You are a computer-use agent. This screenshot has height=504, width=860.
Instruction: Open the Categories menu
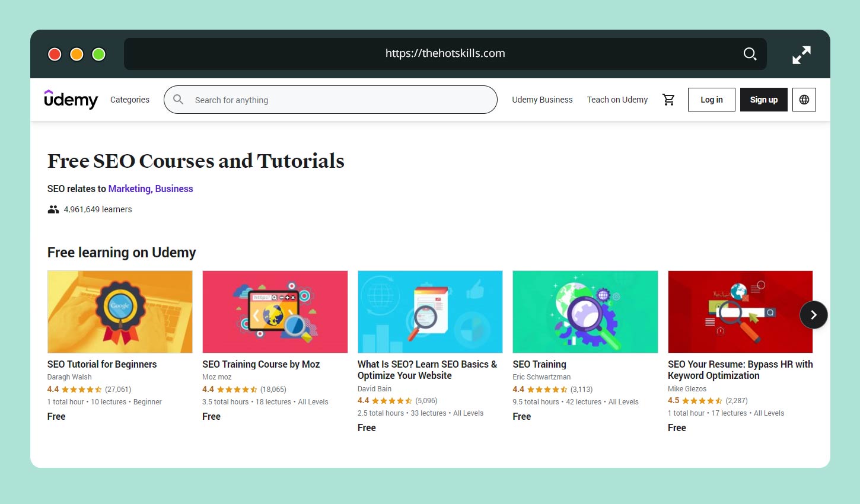point(129,100)
